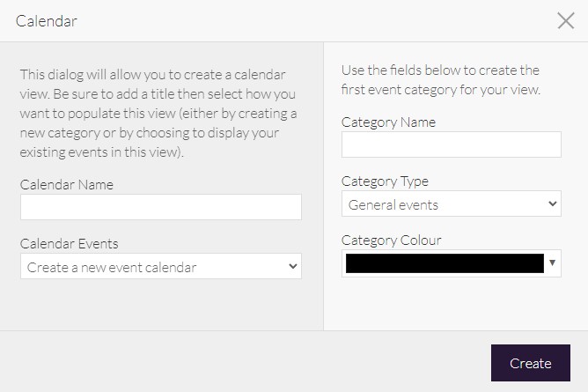Click the "Calendar Name" label
Screen dimensions: 588x392
pyautogui.click(x=67, y=185)
